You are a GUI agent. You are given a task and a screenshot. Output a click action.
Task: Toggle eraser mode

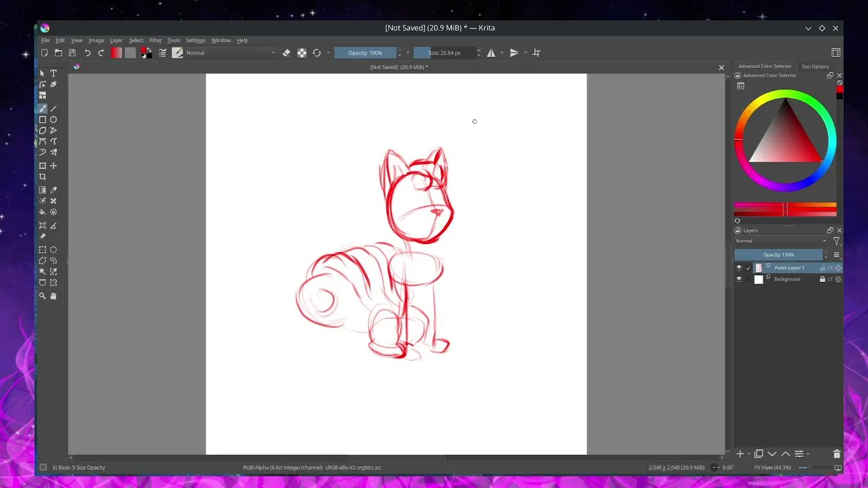click(286, 53)
